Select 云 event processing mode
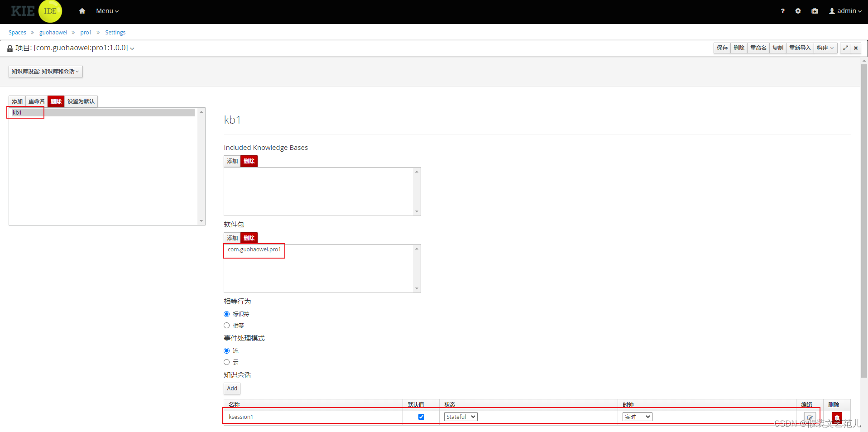868x432 pixels. 226,362
